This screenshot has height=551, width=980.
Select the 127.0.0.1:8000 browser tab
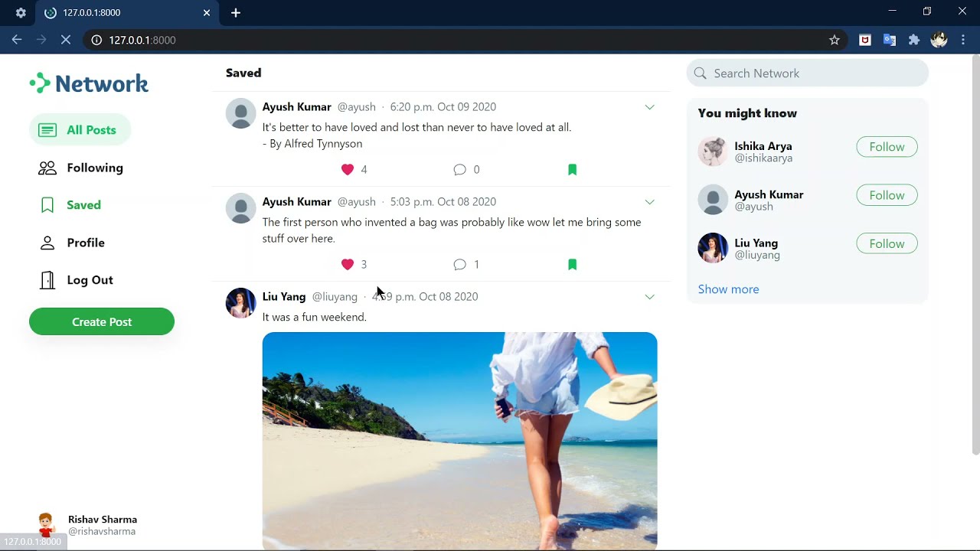[x=129, y=13]
